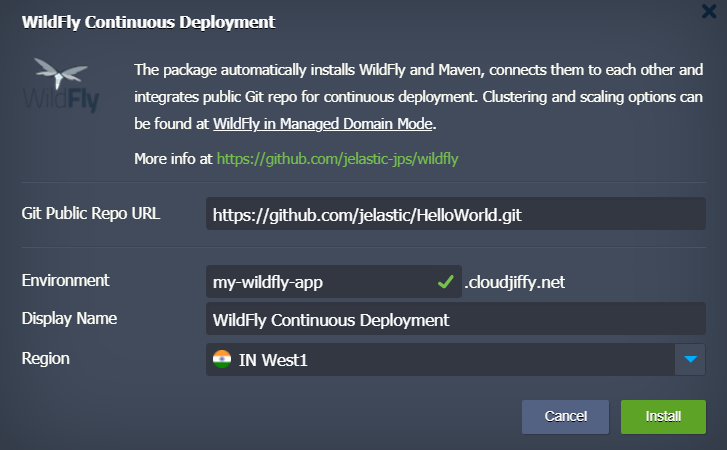Open WildFly in Managed Domain Mode link

pyautogui.click(x=323, y=124)
